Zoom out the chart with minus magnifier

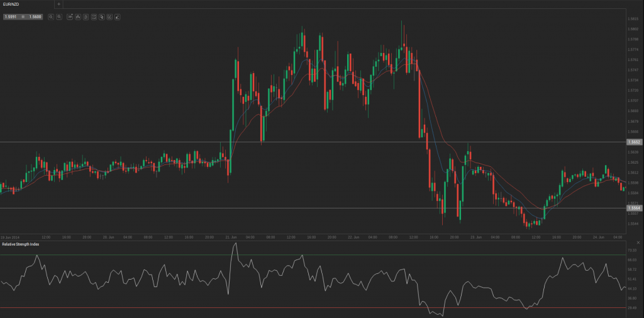tap(51, 17)
